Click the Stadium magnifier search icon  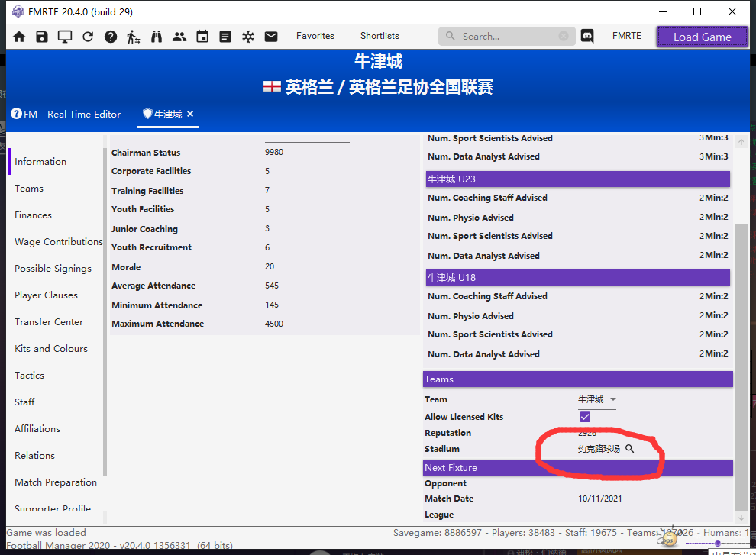point(630,449)
